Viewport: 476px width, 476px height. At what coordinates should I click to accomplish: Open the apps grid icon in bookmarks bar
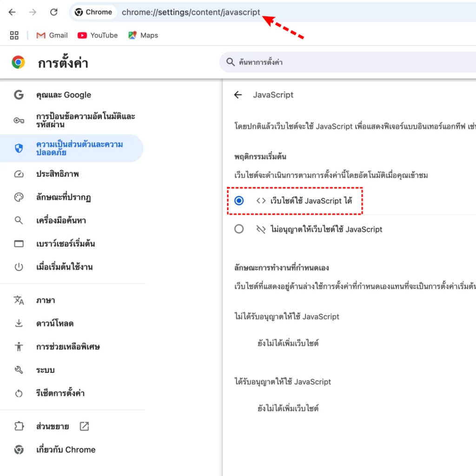[14, 35]
